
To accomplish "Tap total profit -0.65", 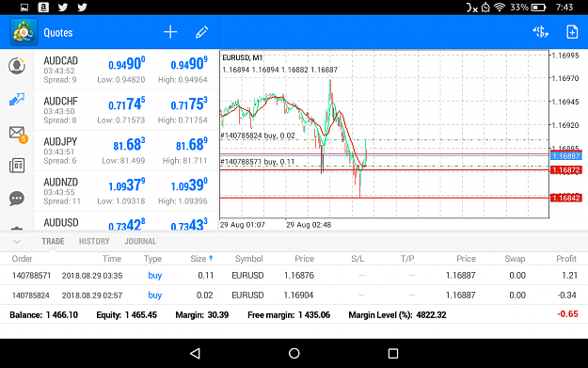I will point(567,314).
